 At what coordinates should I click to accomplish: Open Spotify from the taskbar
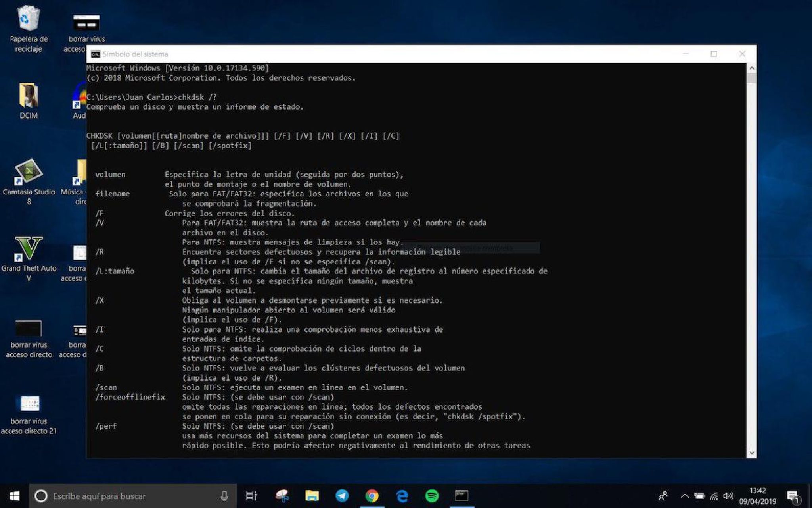coord(432,496)
